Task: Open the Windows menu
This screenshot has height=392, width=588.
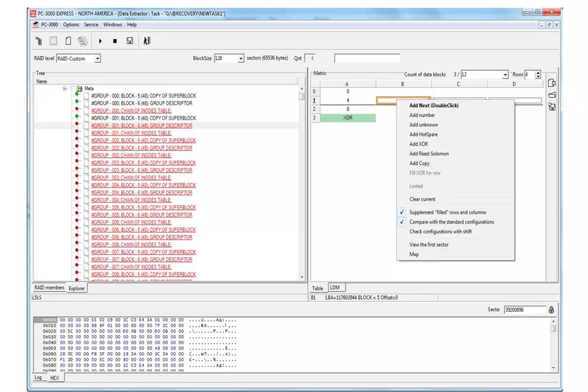Action: (x=112, y=25)
